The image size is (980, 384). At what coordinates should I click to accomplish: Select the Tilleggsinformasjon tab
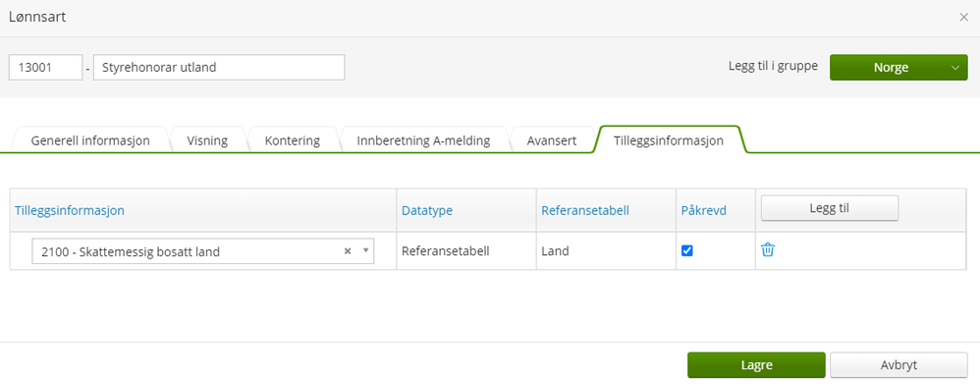pos(669,140)
